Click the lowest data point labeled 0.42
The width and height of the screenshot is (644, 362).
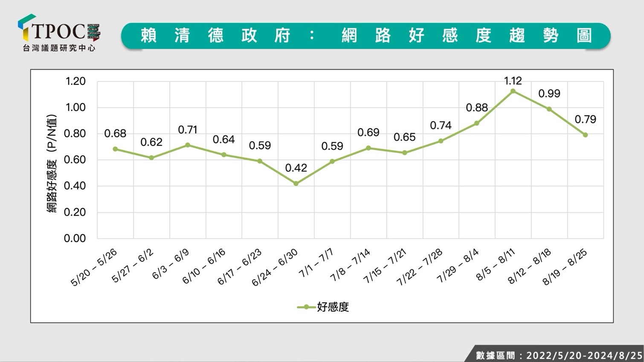click(296, 184)
